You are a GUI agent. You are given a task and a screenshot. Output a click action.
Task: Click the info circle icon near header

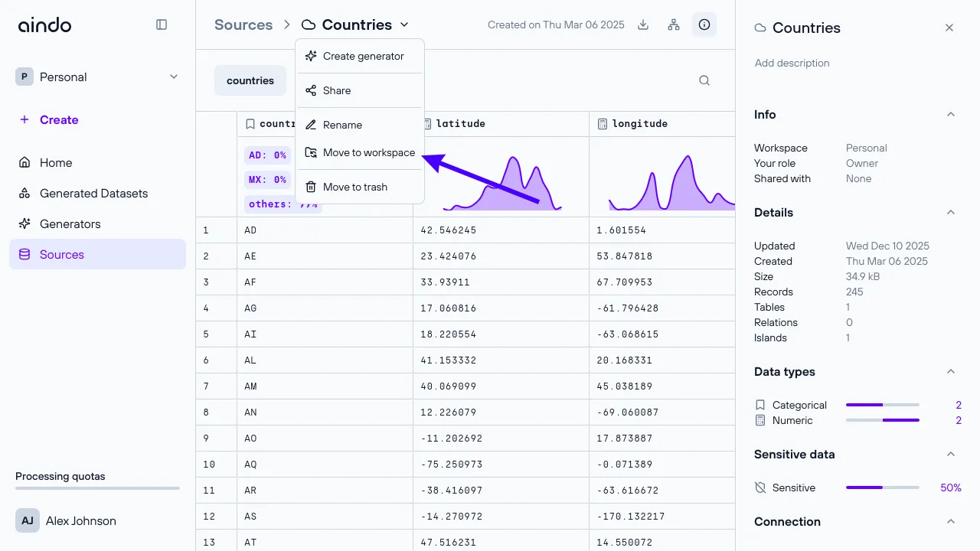pyautogui.click(x=704, y=24)
